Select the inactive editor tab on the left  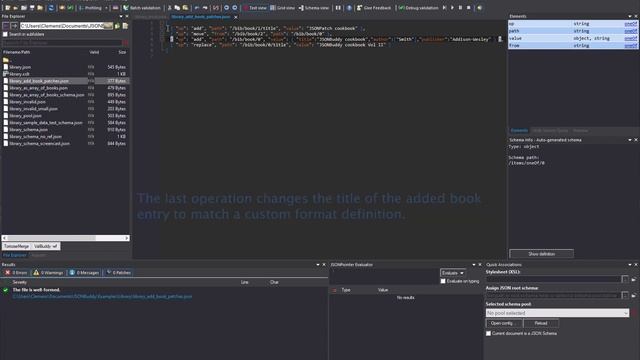tap(150, 17)
